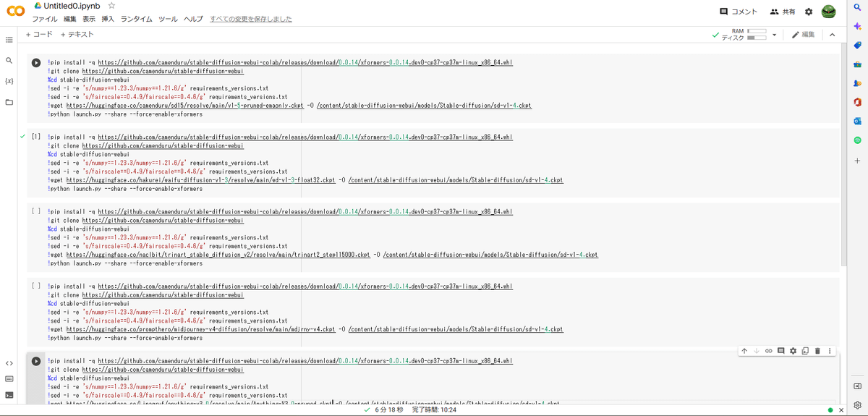Move the selected cell up

tap(744, 351)
